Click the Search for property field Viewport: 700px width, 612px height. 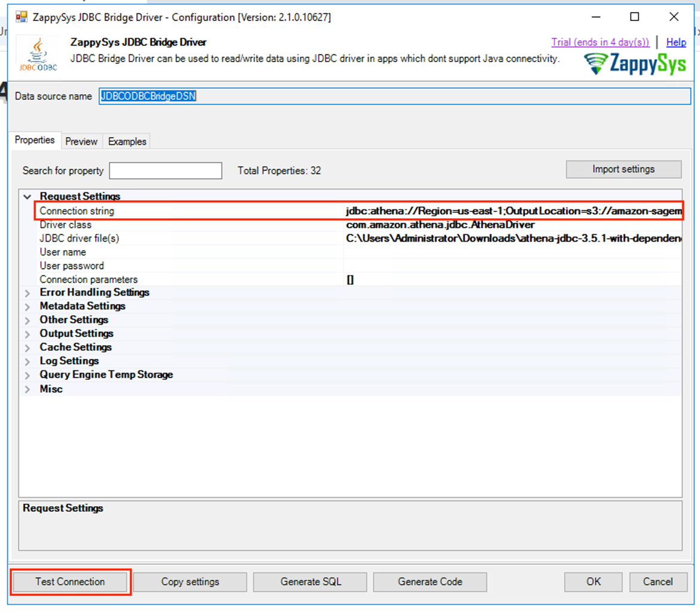165,170
